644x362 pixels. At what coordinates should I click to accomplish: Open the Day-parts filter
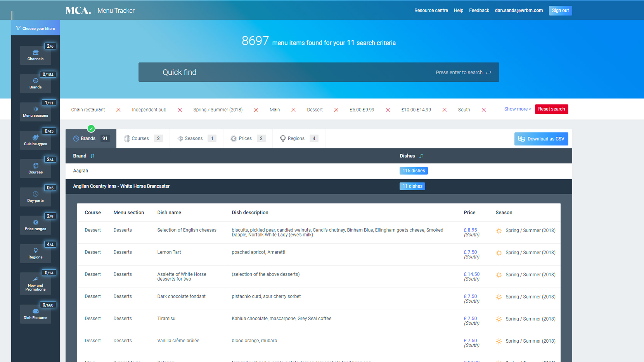point(35,197)
